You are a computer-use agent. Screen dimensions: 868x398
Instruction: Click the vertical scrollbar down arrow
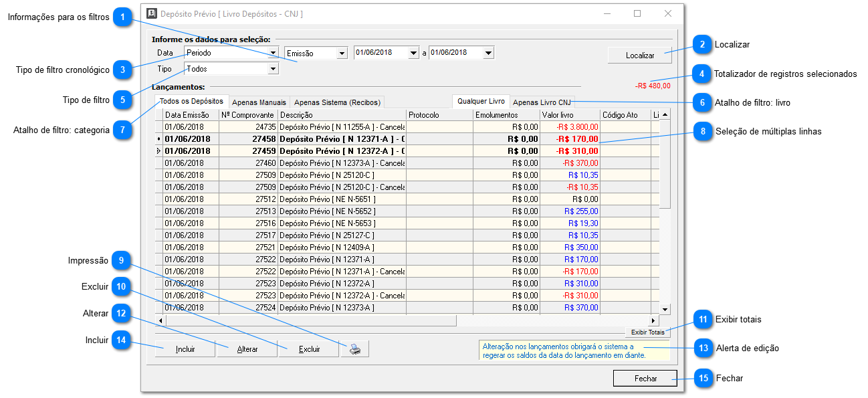(665, 308)
